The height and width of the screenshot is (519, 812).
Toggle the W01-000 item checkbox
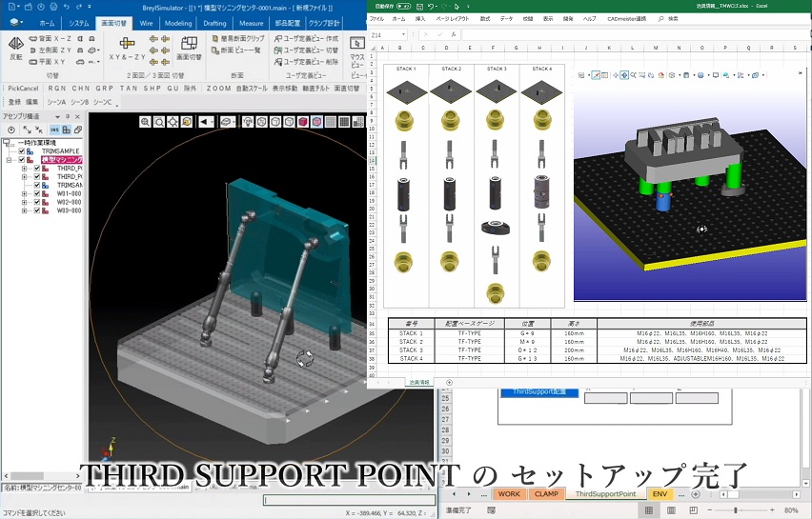click(x=37, y=193)
